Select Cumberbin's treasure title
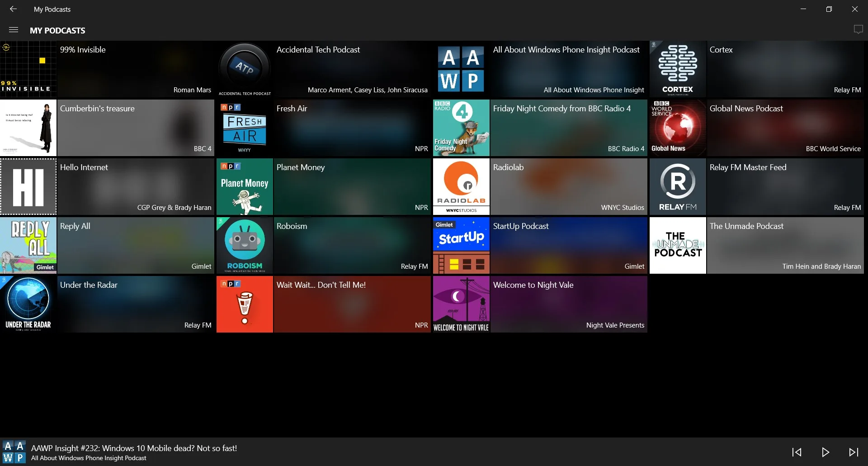 point(97,109)
